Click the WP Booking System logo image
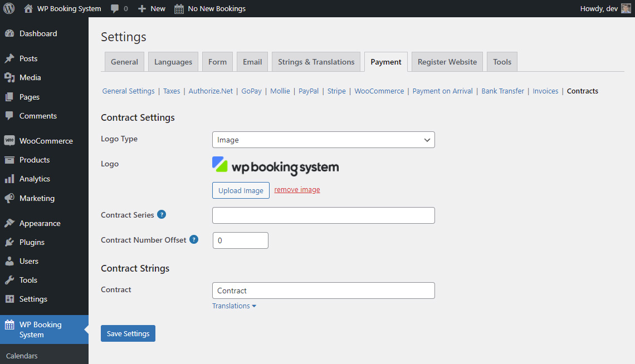 click(276, 166)
